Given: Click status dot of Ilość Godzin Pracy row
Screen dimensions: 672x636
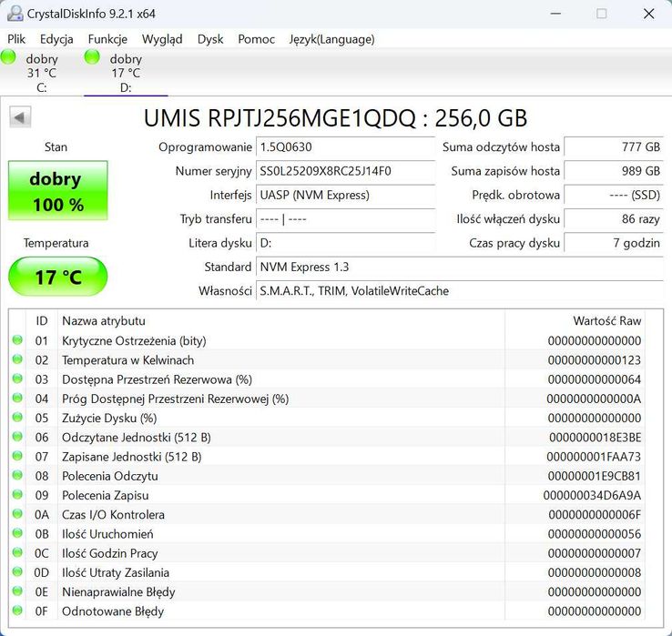Looking at the screenshot, I should pyautogui.click(x=17, y=552).
